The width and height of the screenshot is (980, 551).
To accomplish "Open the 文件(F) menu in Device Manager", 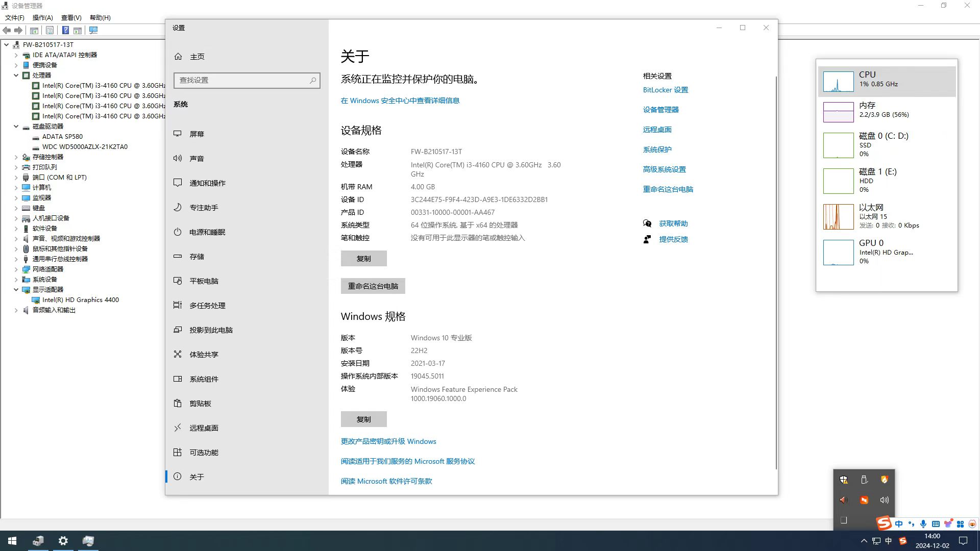I will [14, 17].
